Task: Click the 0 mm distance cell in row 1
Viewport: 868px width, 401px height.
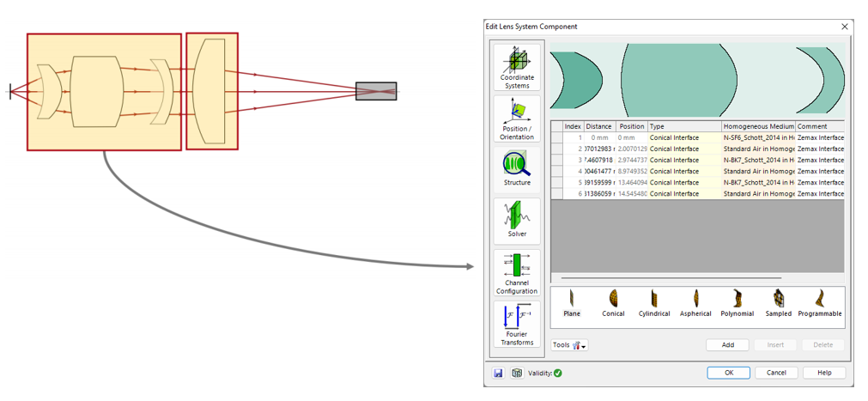Action: [x=599, y=138]
